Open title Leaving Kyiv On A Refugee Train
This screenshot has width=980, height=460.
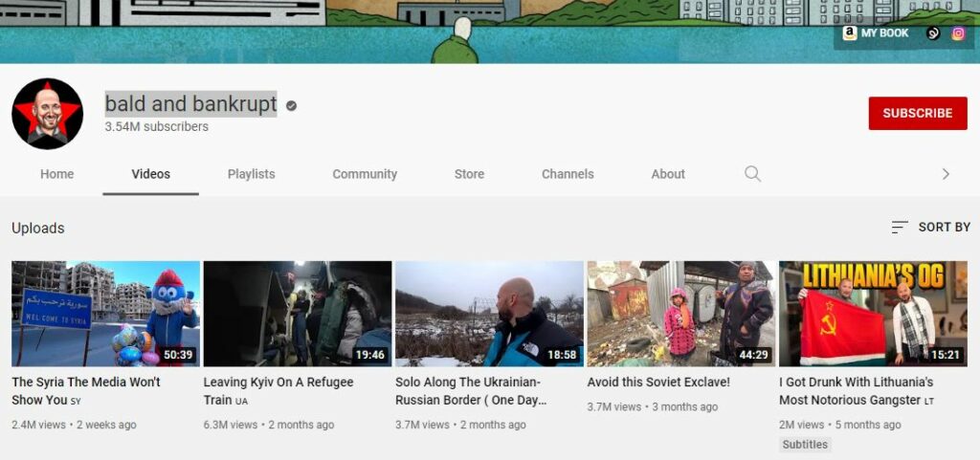(278, 391)
